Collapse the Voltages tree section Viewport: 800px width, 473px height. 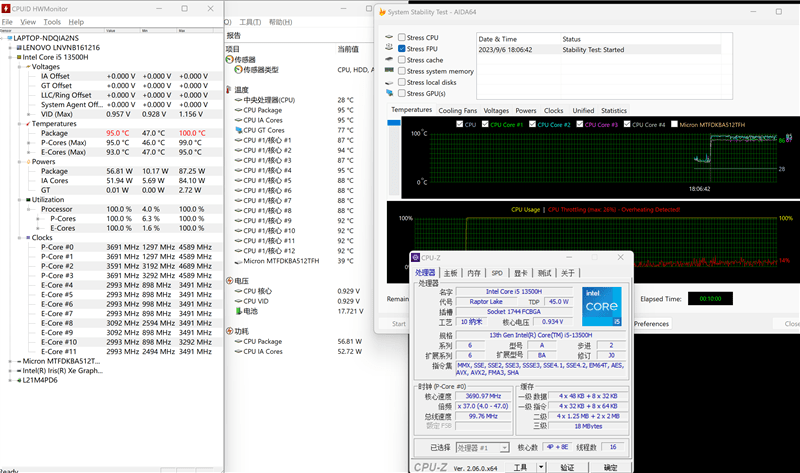click(x=19, y=67)
